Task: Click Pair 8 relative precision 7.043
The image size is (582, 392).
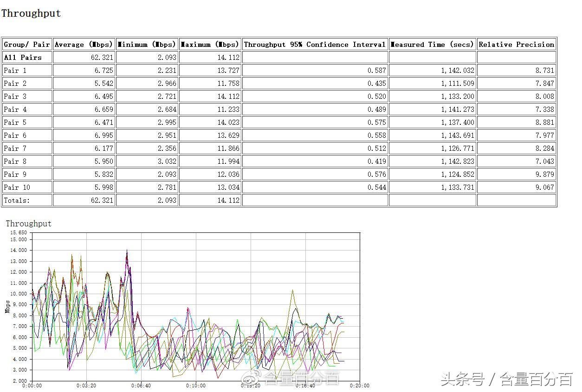Action: coord(544,161)
